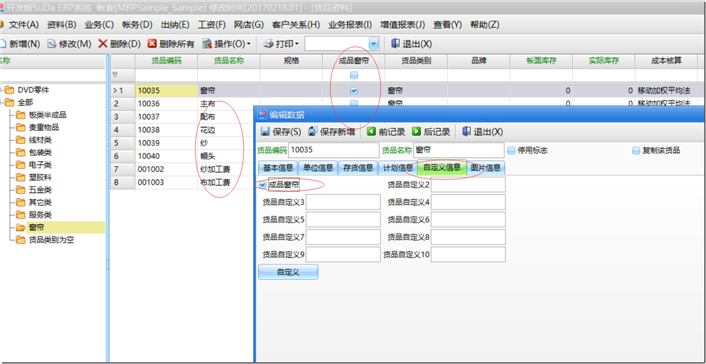Click the filter row funnel icon

point(115,75)
